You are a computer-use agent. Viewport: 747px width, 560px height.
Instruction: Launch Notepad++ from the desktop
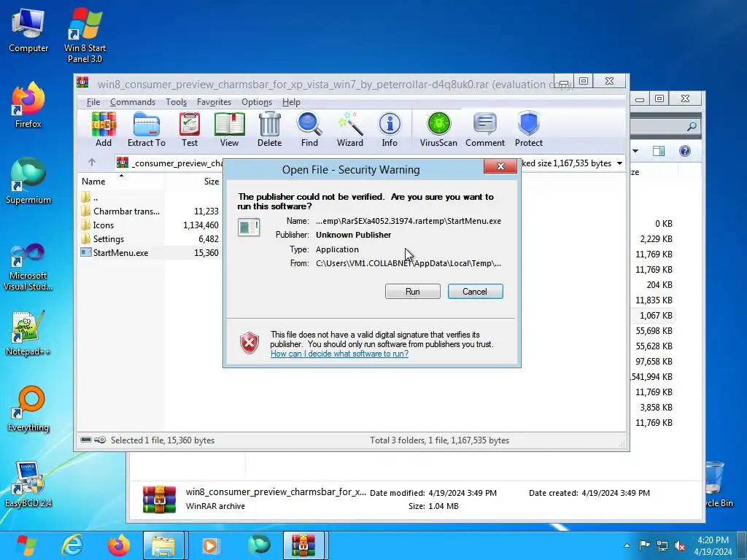pos(28,333)
